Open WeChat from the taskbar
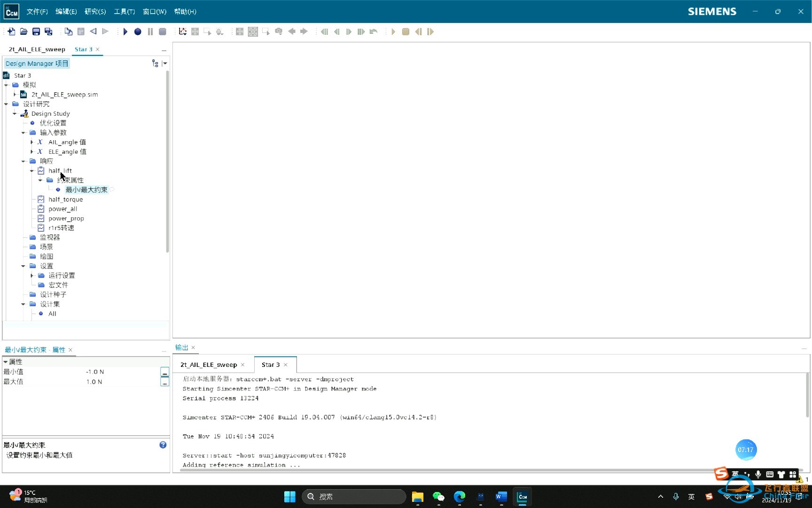The width and height of the screenshot is (812, 508). 438,497
